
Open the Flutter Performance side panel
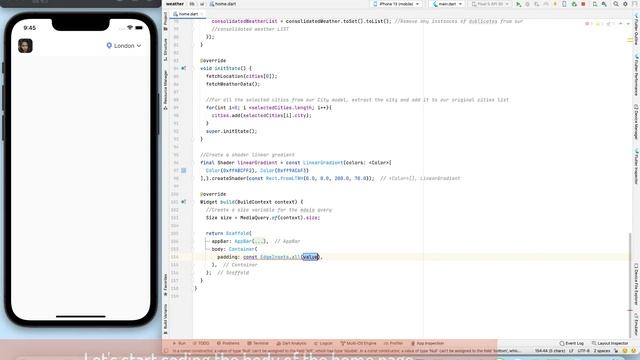click(636, 75)
